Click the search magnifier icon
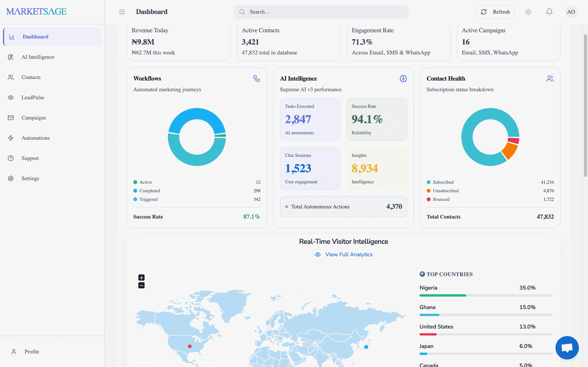 tap(242, 12)
